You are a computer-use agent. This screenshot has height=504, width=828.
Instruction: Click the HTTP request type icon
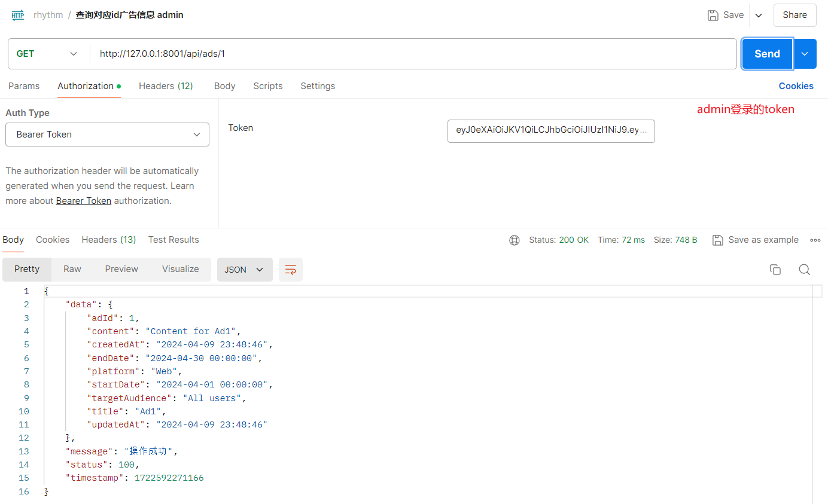coord(18,15)
